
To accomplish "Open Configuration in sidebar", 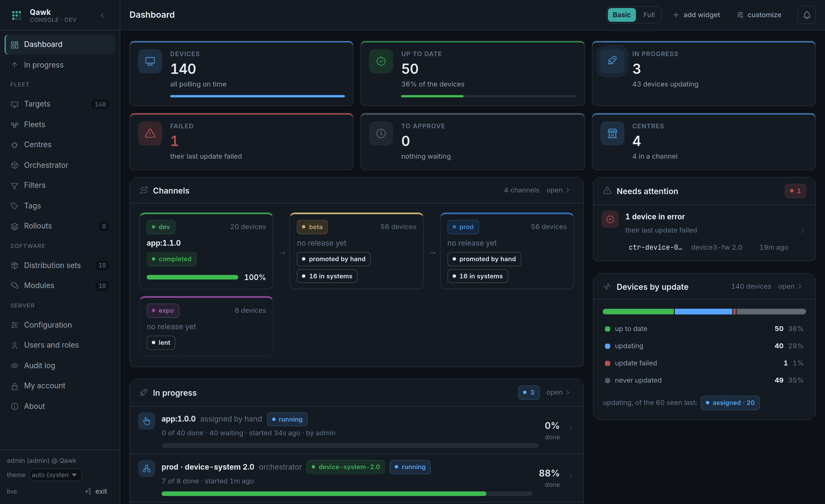I will click(x=60, y=325).
